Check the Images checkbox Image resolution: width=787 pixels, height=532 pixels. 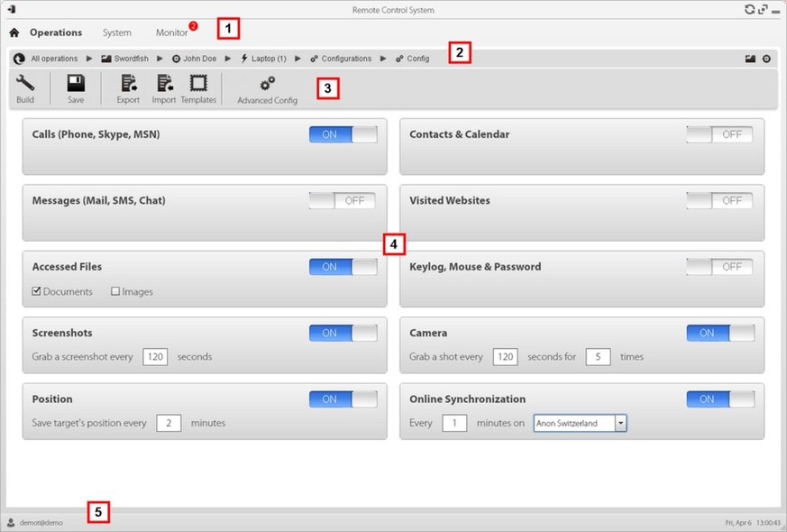115,291
